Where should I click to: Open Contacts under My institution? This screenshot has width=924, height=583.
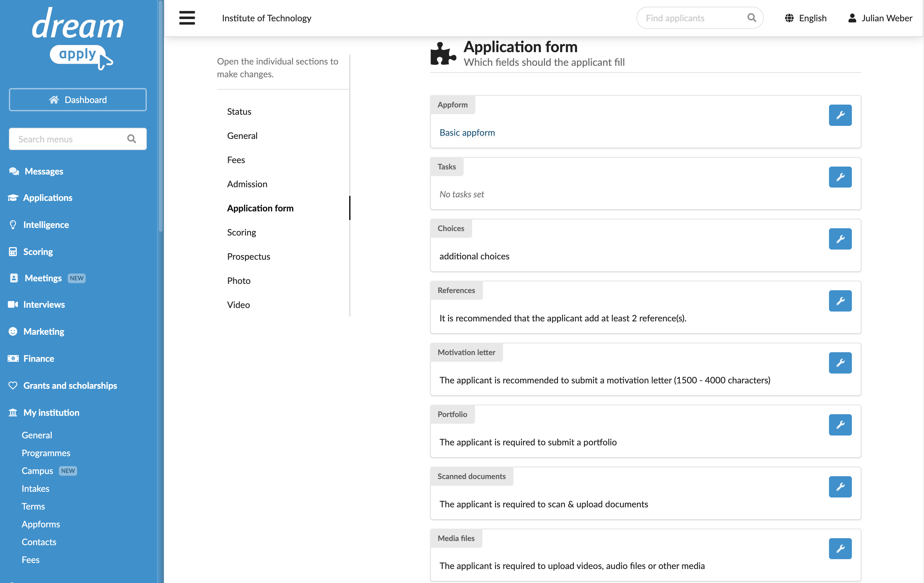[39, 542]
